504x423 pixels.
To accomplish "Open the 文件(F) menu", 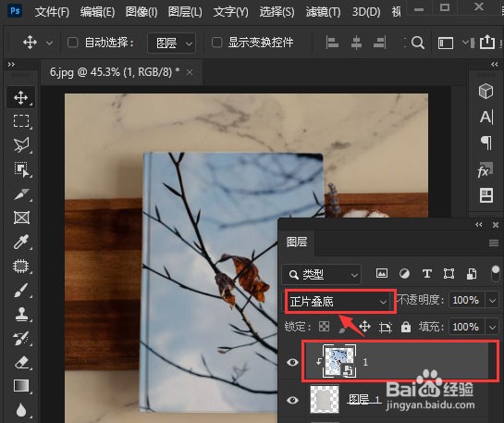I will pyautogui.click(x=52, y=12).
